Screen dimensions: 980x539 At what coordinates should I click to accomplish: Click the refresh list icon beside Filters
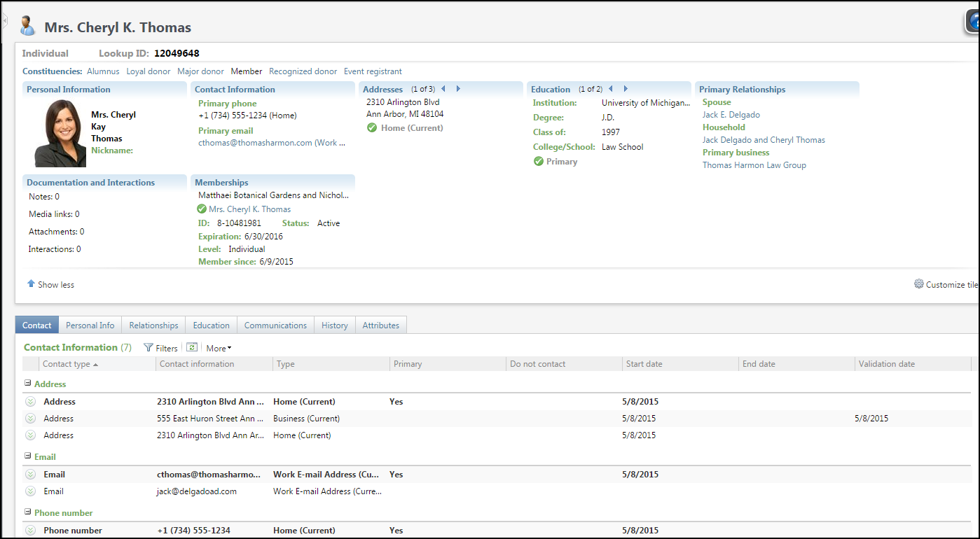pyautogui.click(x=192, y=347)
